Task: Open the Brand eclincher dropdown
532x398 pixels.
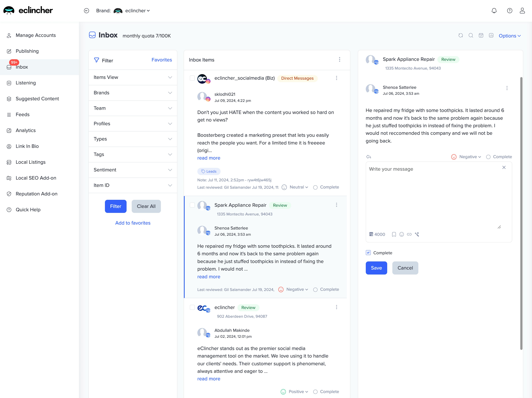Action: [132, 11]
